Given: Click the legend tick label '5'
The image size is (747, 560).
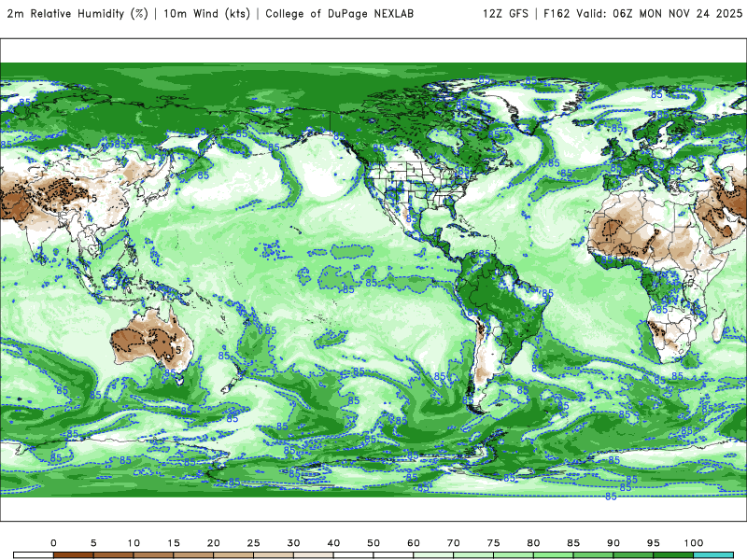Looking at the screenshot, I should [x=93, y=543].
